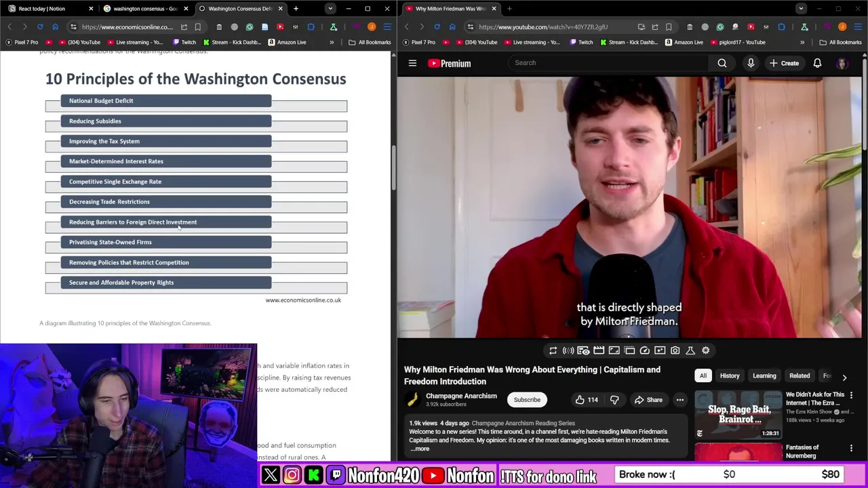The image size is (868, 488).
Task: Select the All filter chip
Action: point(703,375)
